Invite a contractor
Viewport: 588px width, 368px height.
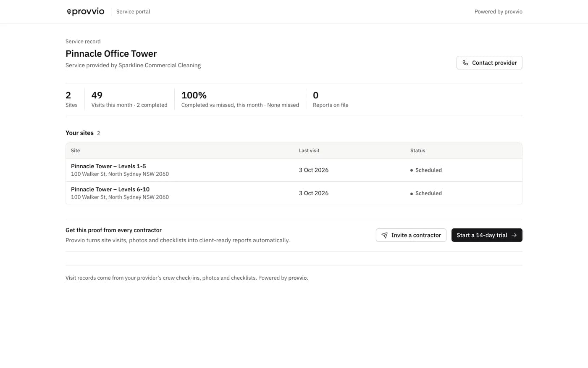tap(411, 235)
